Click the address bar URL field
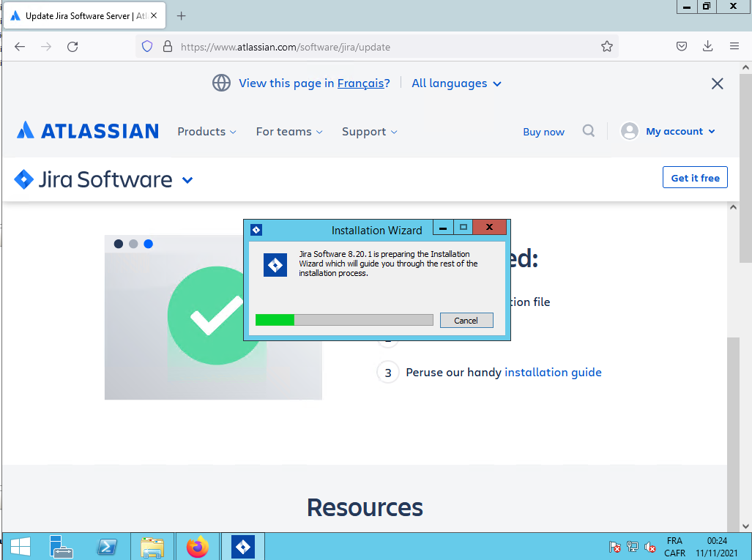The width and height of the screenshot is (752, 560). coord(377,47)
